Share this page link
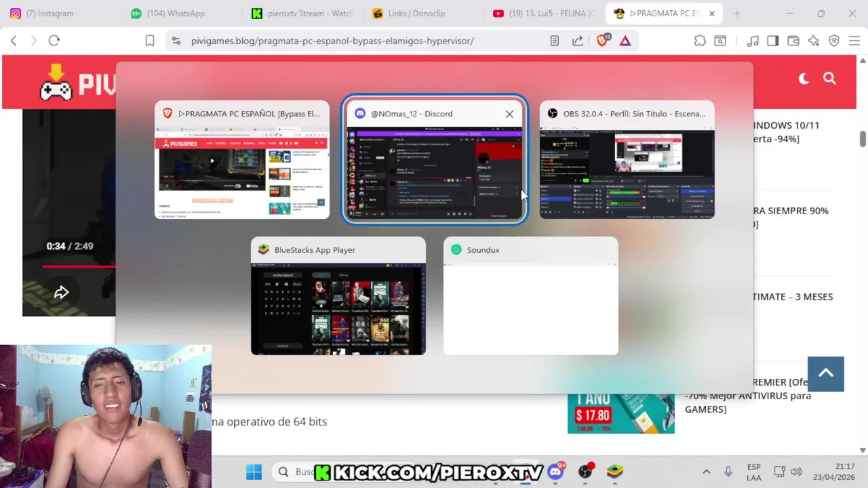The width and height of the screenshot is (868, 488). click(578, 41)
